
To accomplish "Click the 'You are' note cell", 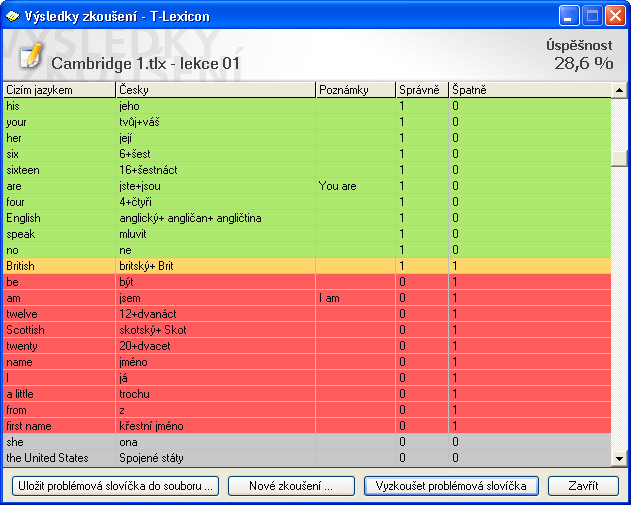I will (x=356, y=186).
